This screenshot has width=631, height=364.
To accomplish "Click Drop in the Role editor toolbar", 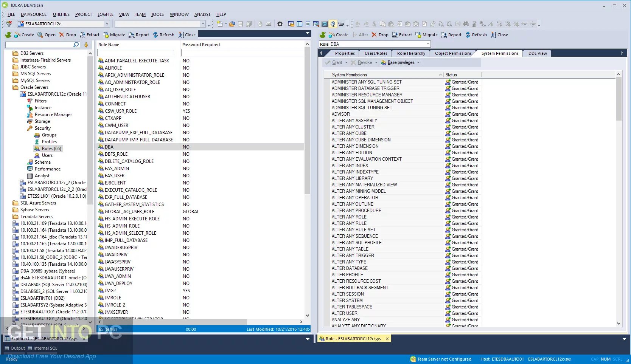I will pyautogui.click(x=380, y=35).
